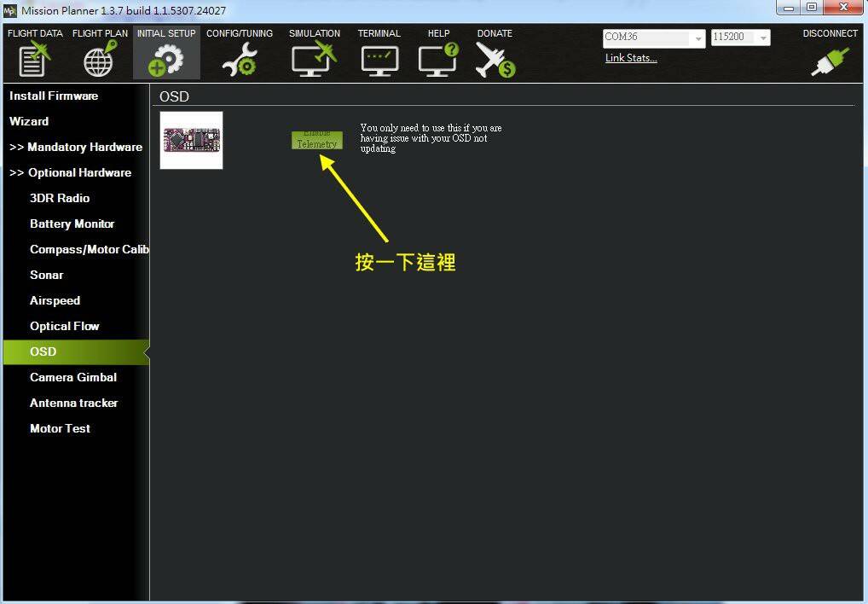Expand the Mandatory Hardware section
The height and width of the screenshot is (604, 868).
(76, 147)
